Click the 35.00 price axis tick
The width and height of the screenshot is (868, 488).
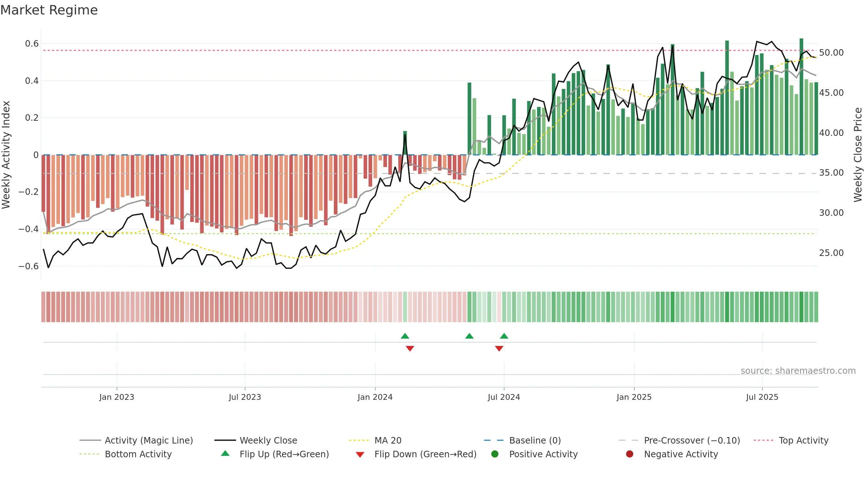pyautogui.click(x=831, y=173)
